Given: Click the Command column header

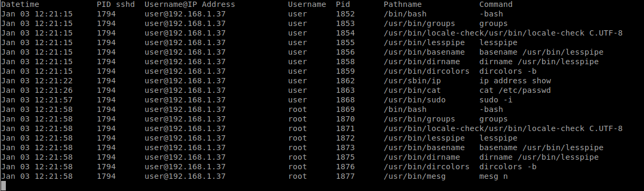Looking at the screenshot, I should coord(496,4).
